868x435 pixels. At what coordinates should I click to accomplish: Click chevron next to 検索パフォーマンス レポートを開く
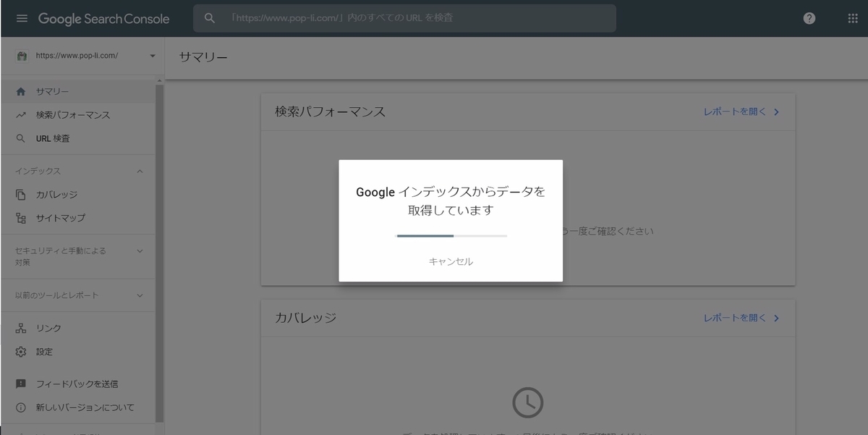[776, 112]
